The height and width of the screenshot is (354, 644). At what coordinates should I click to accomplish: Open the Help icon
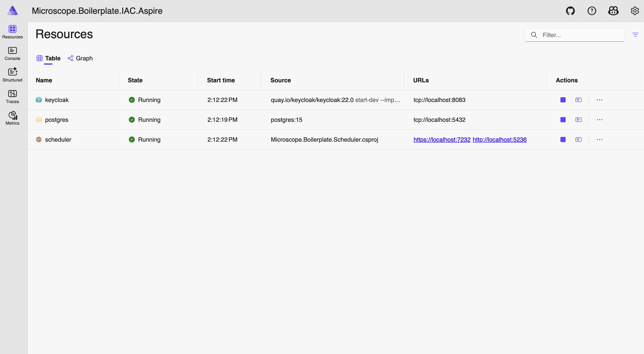592,11
